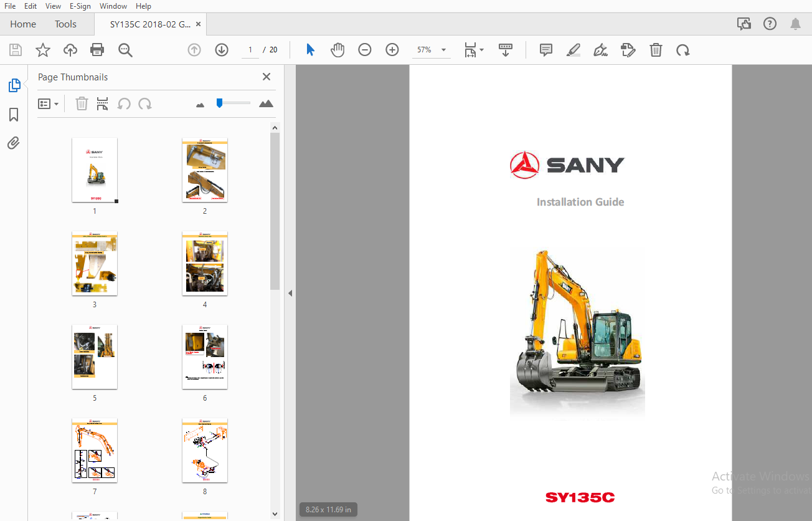
Task: Click the share review icon at top right
Action: click(x=744, y=24)
